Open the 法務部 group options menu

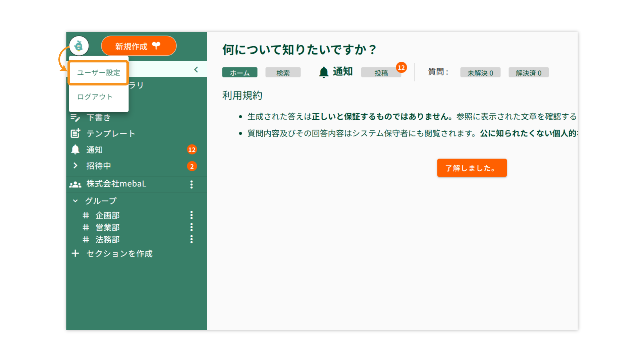click(x=192, y=239)
